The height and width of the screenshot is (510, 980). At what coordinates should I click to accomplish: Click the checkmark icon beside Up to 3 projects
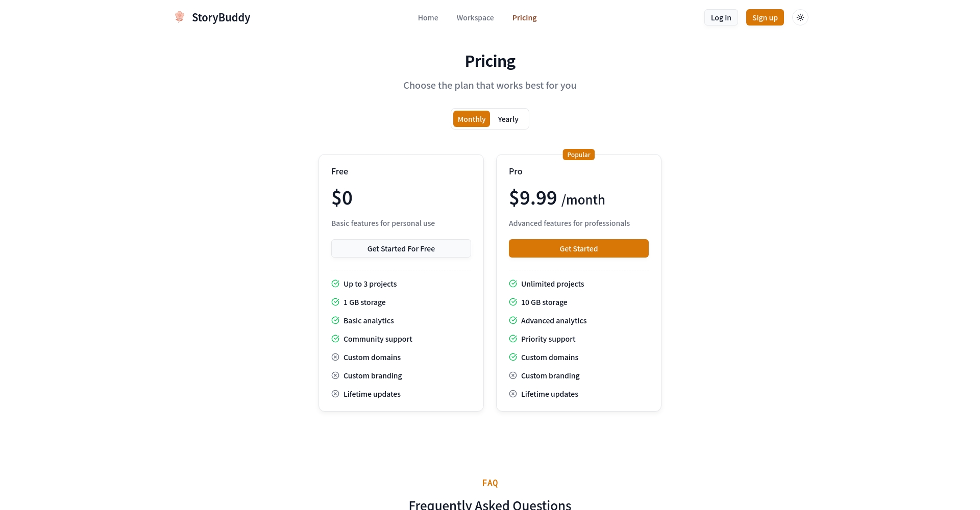(335, 284)
